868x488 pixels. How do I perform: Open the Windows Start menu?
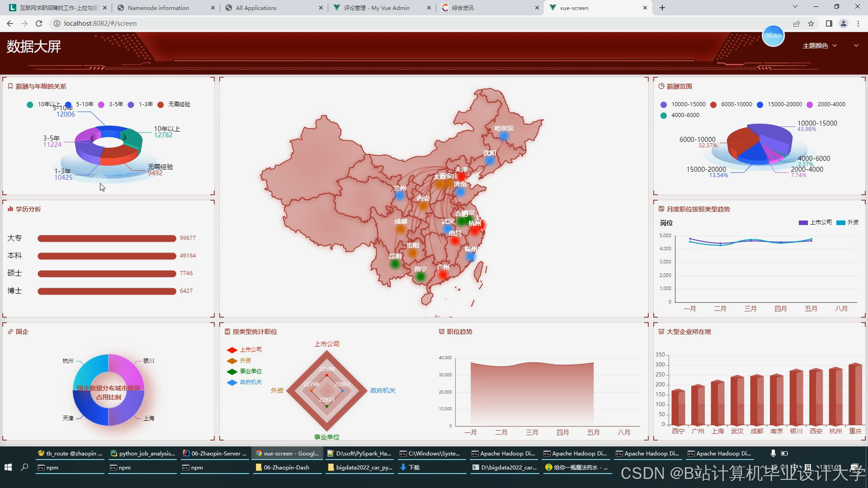[x=8, y=467]
